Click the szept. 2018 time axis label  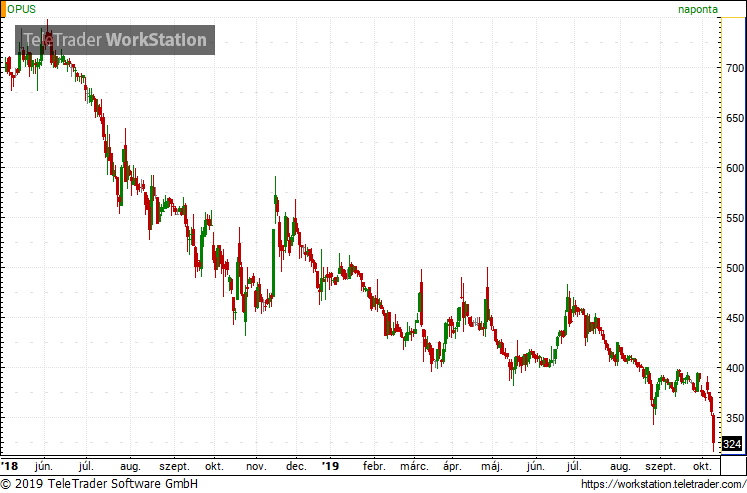174,467
